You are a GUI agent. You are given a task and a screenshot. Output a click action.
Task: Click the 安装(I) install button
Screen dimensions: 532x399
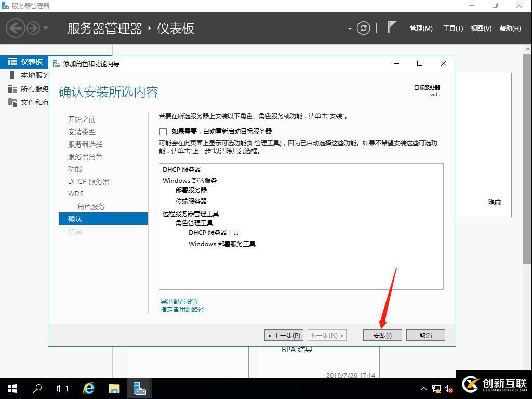[x=382, y=335]
